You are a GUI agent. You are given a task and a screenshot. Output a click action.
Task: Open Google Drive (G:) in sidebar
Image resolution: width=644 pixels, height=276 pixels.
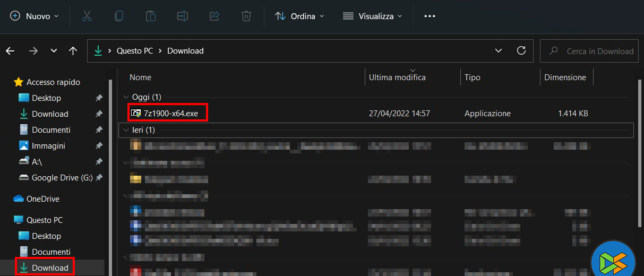click(x=62, y=178)
